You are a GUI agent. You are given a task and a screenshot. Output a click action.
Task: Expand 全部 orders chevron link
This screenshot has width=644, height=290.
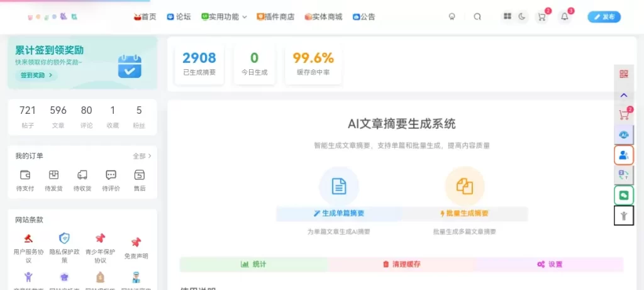pos(142,156)
